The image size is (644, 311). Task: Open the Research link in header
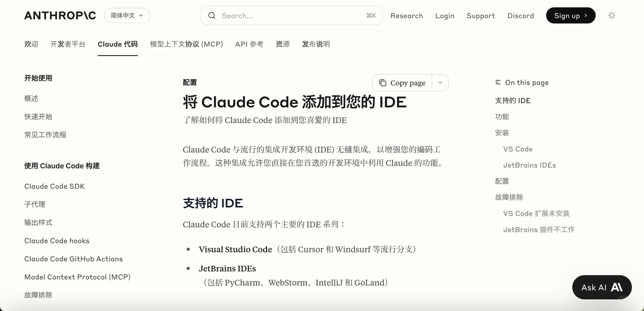click(407, 16)
